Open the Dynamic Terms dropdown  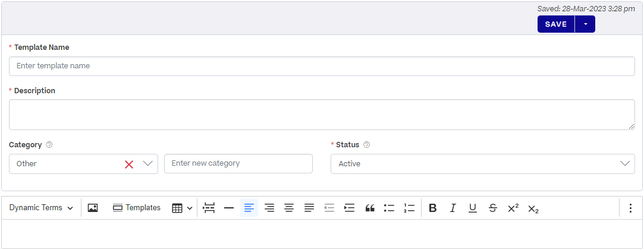point(41,208)
